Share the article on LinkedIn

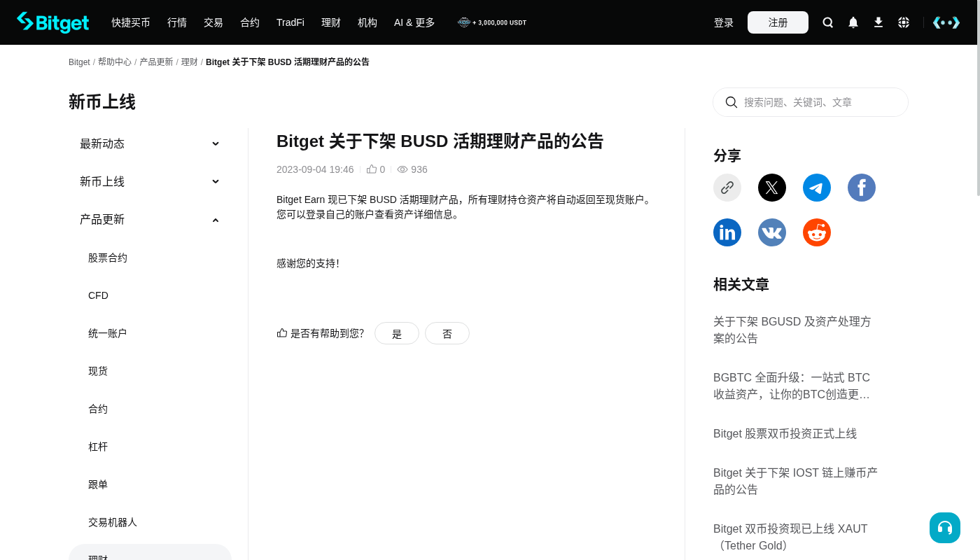[x=727, y=232]
